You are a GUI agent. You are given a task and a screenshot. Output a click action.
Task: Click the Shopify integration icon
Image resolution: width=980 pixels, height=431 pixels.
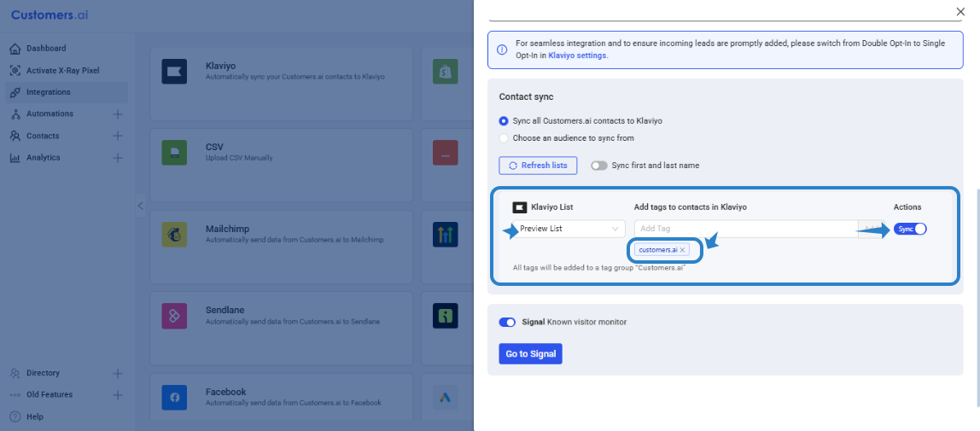pyautogui.click(x=446, y=72)
